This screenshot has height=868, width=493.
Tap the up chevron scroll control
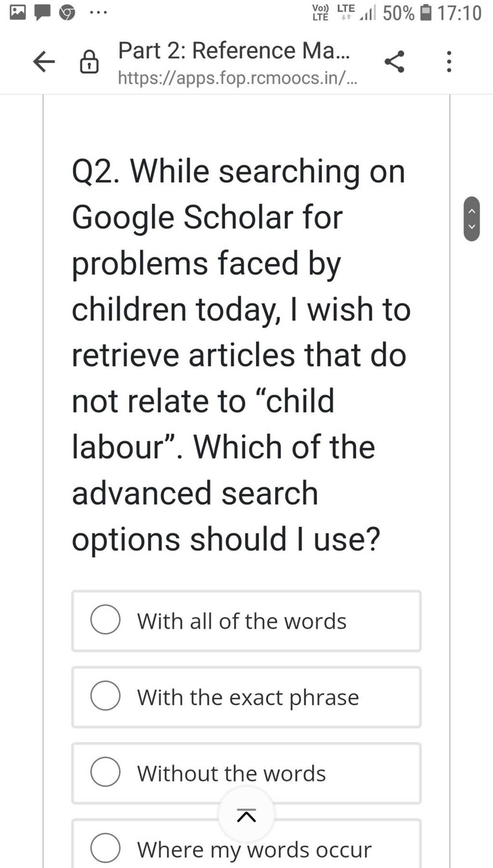(472, 210)
